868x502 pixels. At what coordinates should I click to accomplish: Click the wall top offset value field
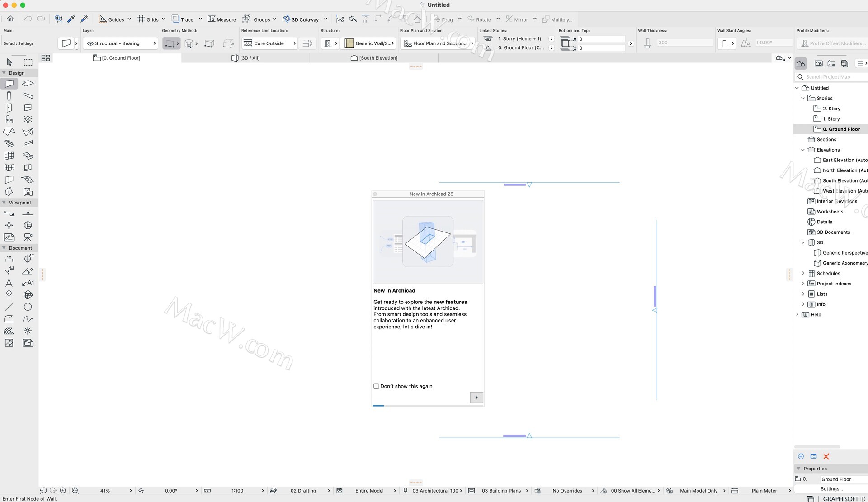point(601,39)
